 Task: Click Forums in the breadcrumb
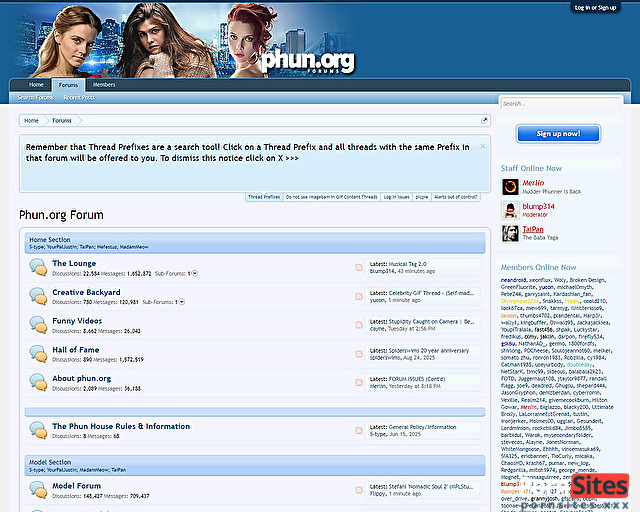point(62,120)
